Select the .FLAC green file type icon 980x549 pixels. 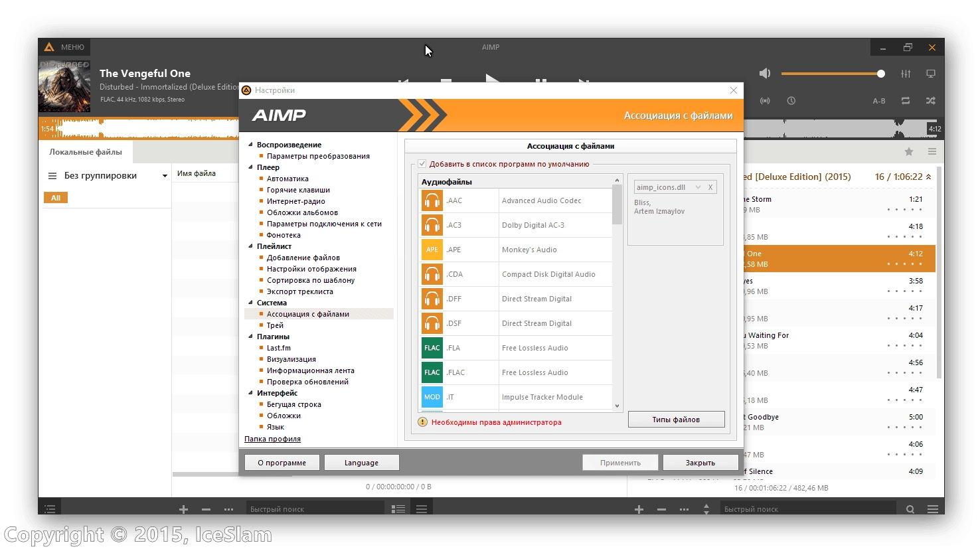[432, 372]
